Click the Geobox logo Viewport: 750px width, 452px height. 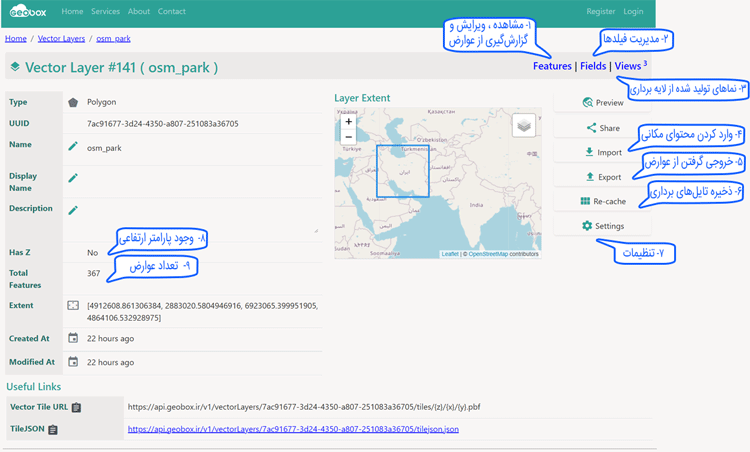29,12
